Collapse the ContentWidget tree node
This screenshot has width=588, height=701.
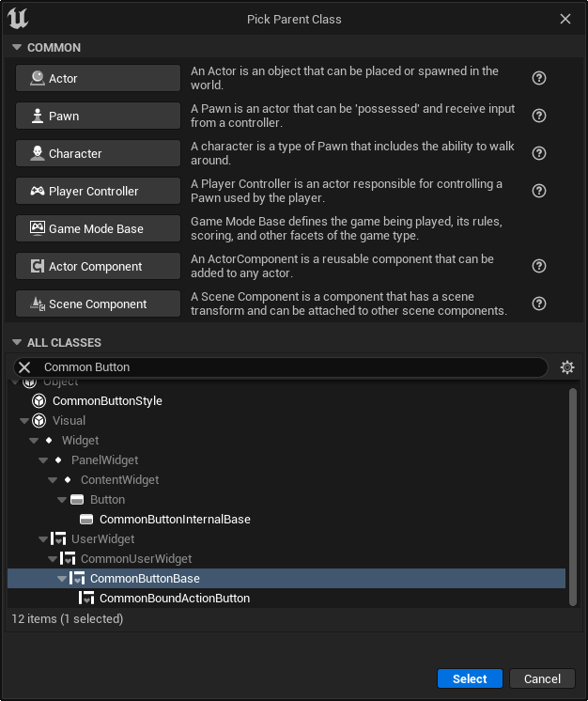click(53, 479)
